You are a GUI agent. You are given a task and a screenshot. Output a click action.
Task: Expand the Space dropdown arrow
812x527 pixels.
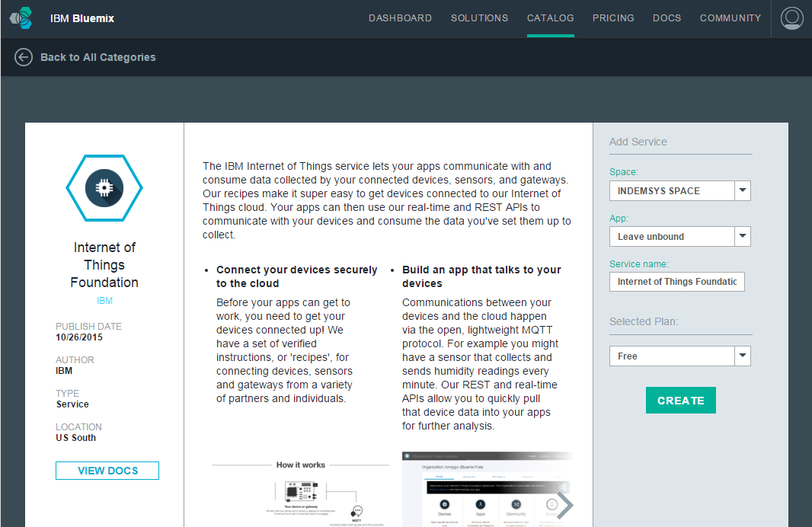(x=742, y=190)
